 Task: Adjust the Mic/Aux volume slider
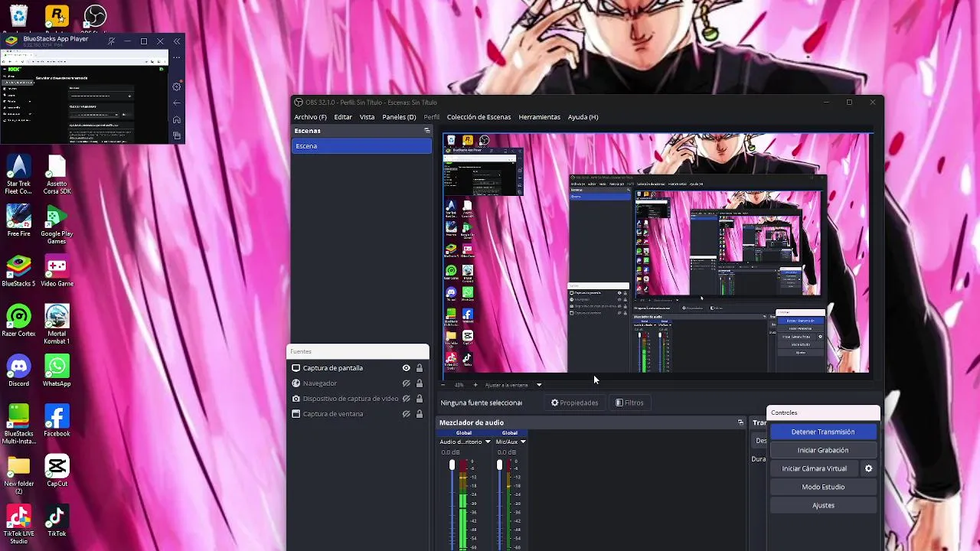499,465
